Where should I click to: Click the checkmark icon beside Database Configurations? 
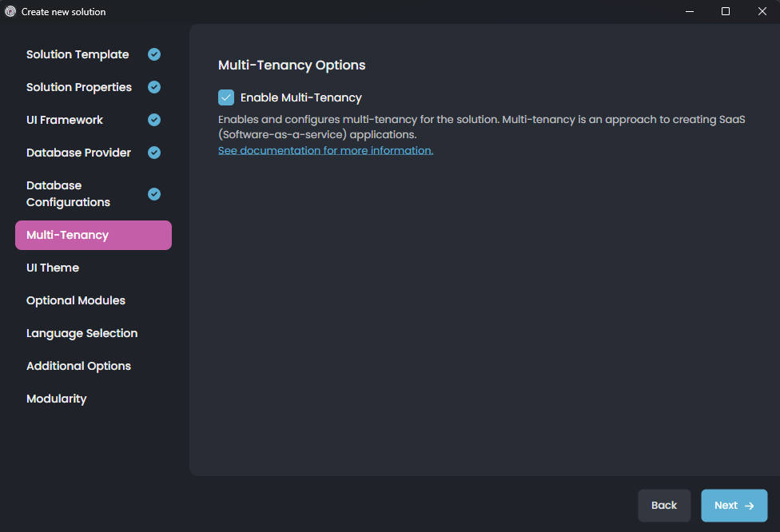[153, 193]
